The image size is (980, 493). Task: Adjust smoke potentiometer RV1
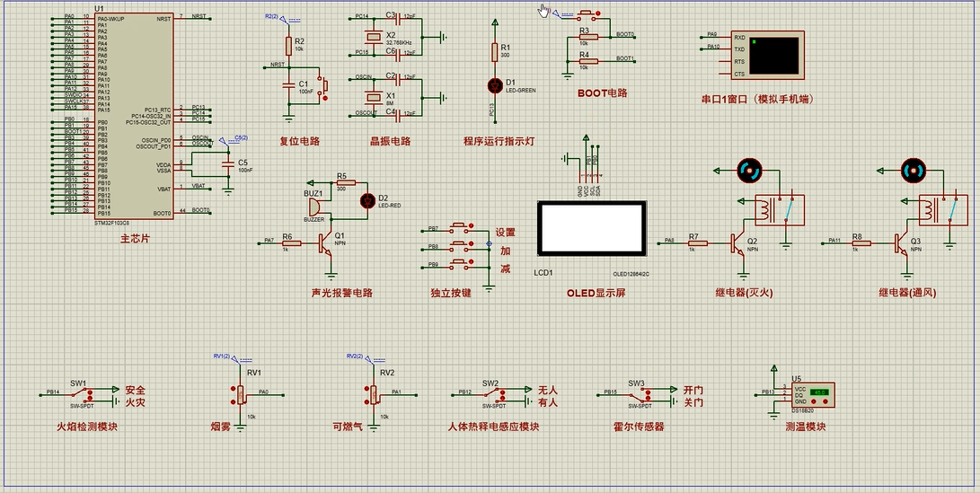coord(241,393)
